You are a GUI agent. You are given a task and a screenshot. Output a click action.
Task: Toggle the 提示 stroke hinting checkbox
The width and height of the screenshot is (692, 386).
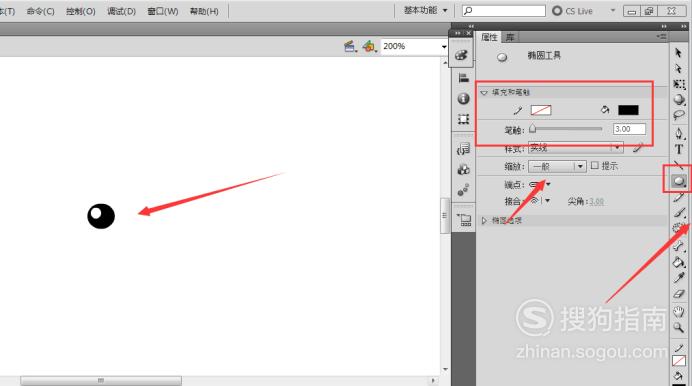594,165
